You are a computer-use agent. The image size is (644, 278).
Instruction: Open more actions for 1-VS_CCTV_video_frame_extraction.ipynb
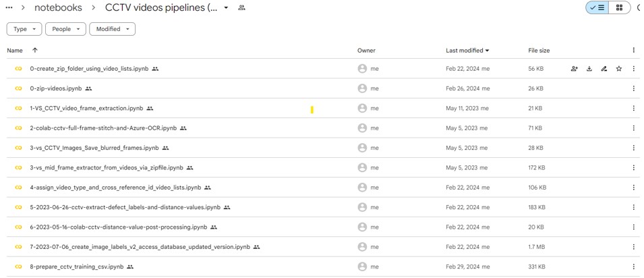pyautogui.click(x=634, y=108)
